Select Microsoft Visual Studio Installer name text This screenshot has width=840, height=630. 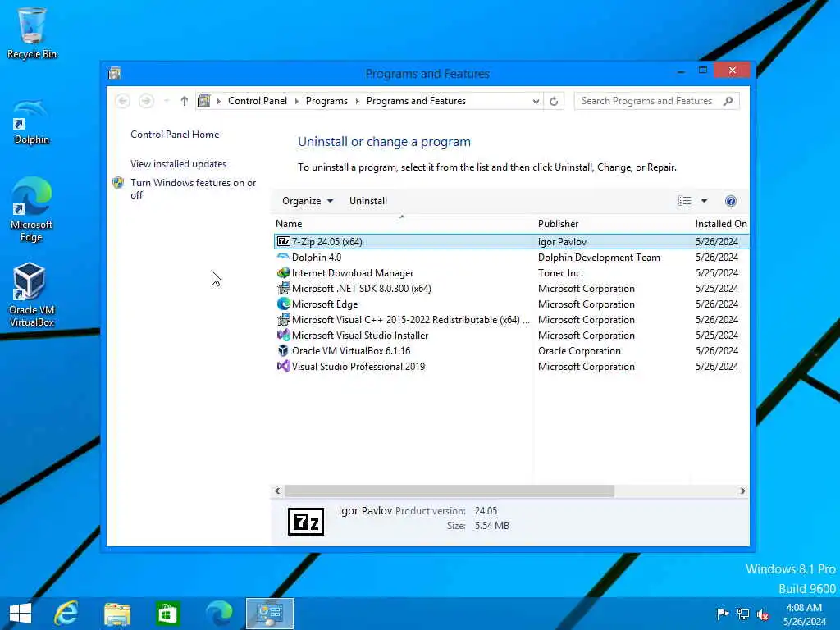tap(360, 336)
